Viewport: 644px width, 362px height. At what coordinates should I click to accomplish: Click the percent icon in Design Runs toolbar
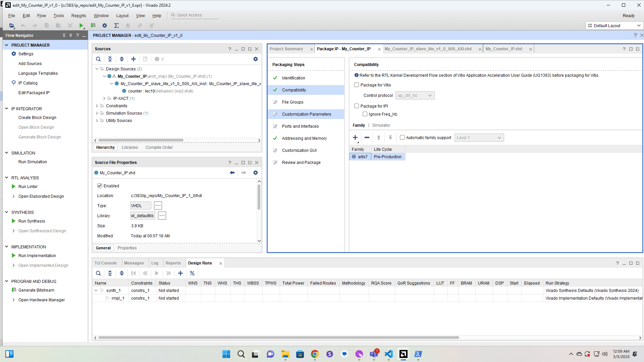tap(192, 273)
